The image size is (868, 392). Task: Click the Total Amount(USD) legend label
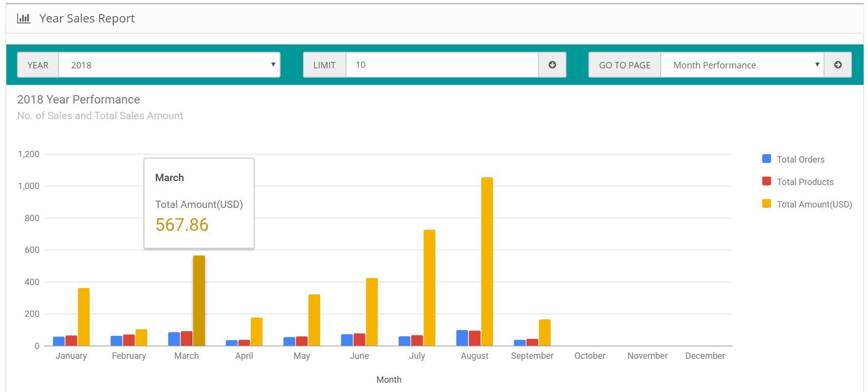[814, 204]
